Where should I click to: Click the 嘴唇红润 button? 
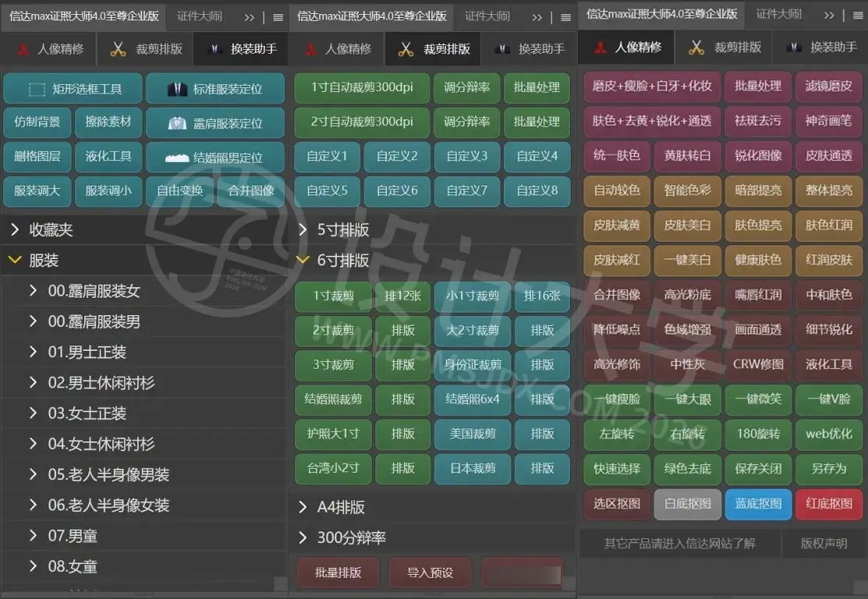tap(758, 295)
